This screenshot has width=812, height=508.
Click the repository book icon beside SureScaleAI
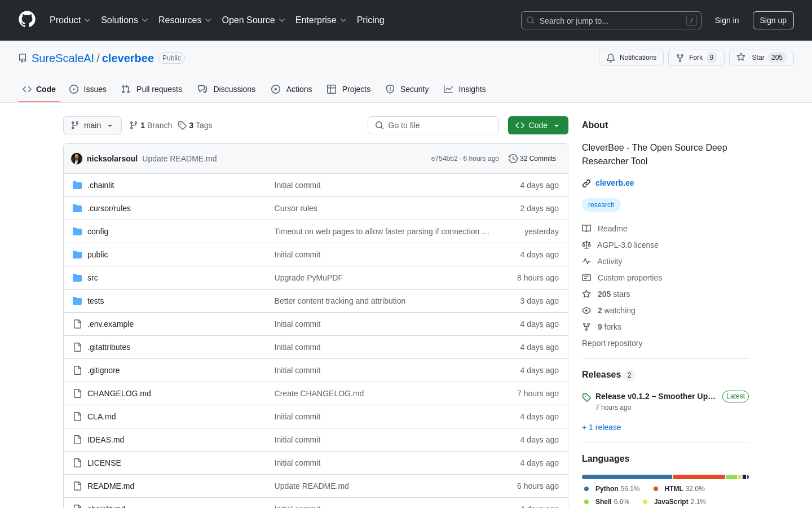[x=23, y=58]
